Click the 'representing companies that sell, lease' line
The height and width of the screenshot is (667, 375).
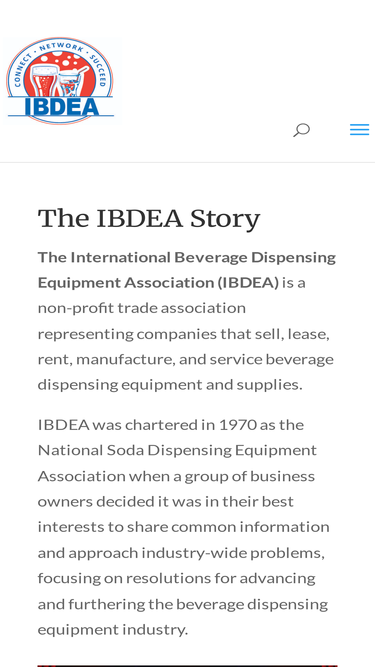pyautogui.click(x=184, y=334)
